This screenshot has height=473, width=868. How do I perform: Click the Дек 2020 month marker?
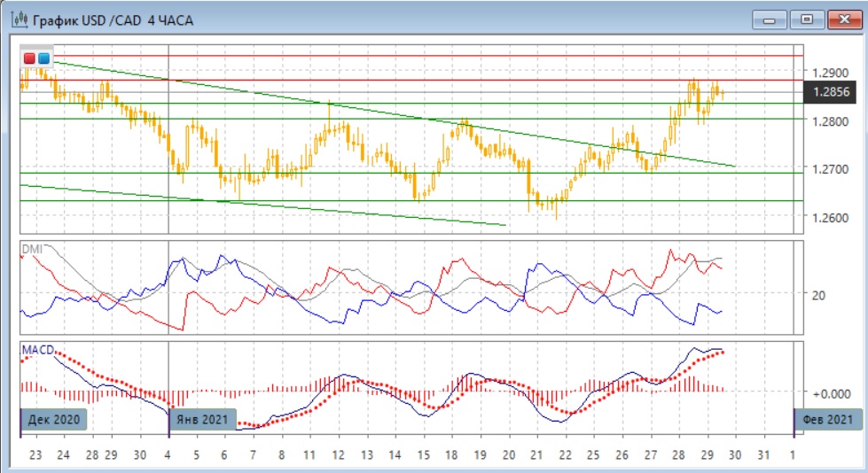point(54,419)
